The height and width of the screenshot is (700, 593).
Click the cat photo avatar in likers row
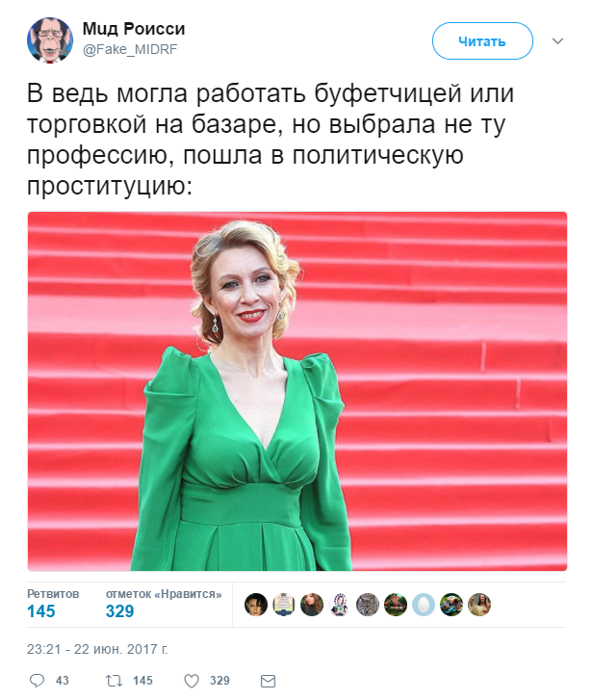click(368, 605)
